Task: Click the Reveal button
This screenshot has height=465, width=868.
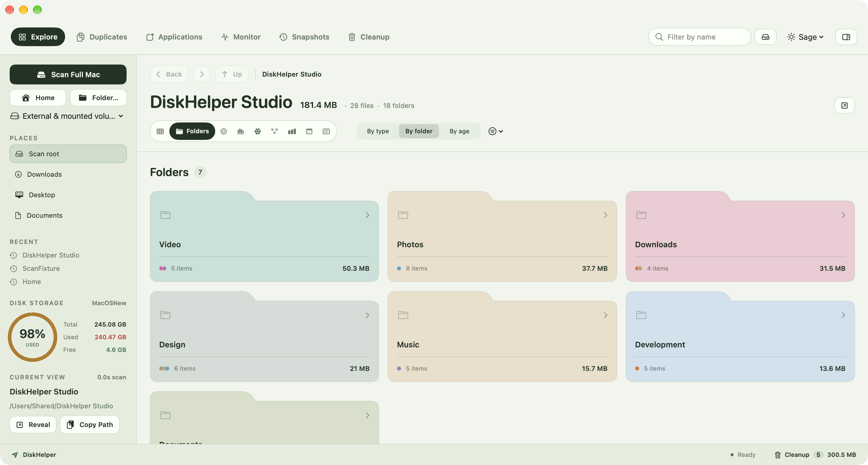Action: click(33, 425)
